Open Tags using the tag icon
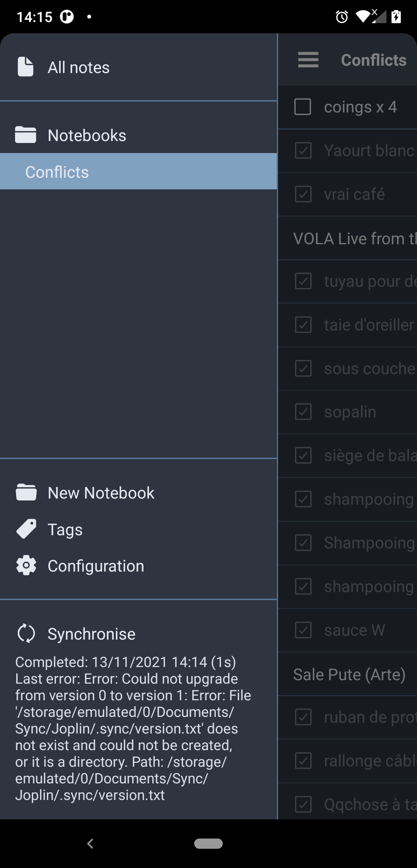417x868 pixels. [25, 529]
